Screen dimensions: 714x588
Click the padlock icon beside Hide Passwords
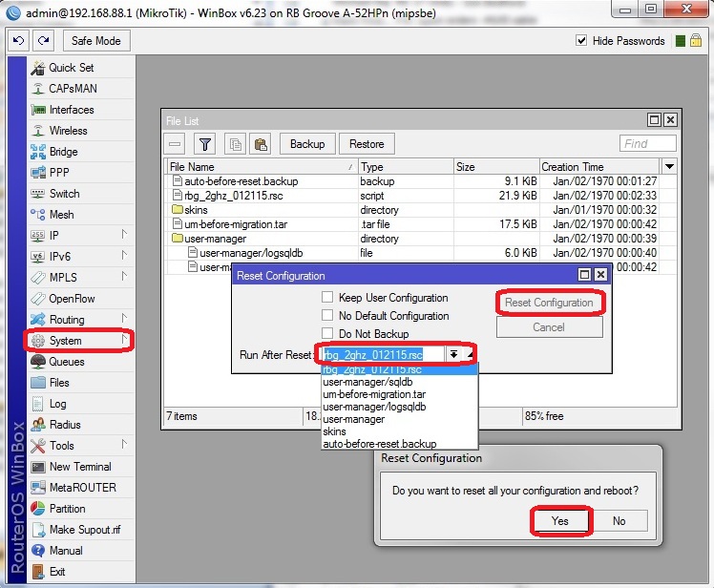pos(695,40)
